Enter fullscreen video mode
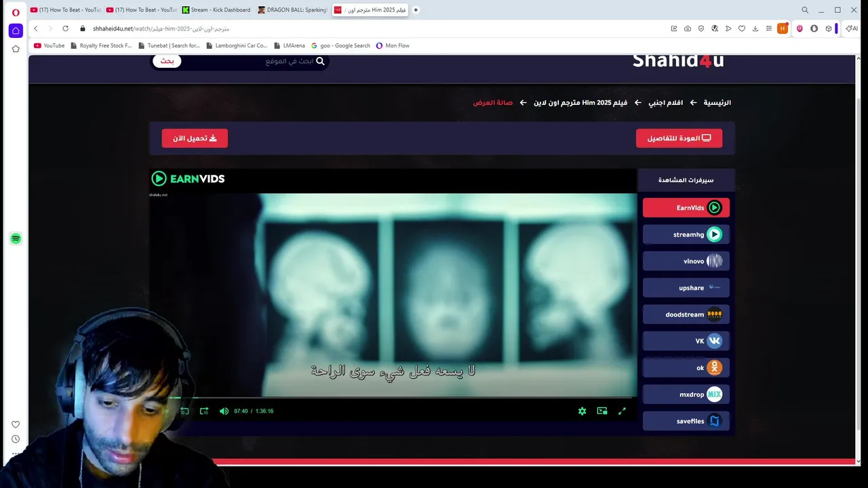This screenshot has width=868, height=488. point(622,411)
